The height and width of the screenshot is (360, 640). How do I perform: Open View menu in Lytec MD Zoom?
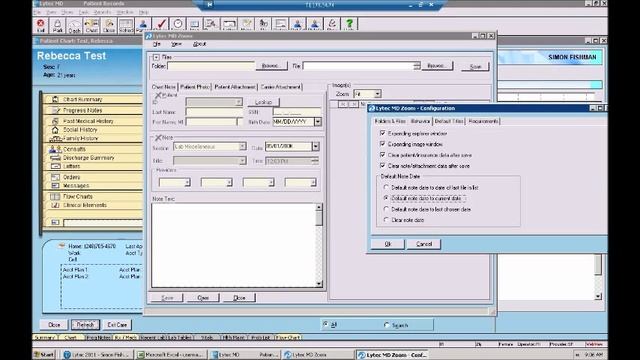pos(176,44)
